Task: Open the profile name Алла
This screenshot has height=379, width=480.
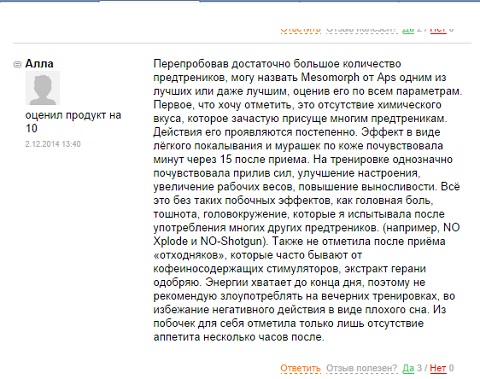Action: (x=39, y=63)
